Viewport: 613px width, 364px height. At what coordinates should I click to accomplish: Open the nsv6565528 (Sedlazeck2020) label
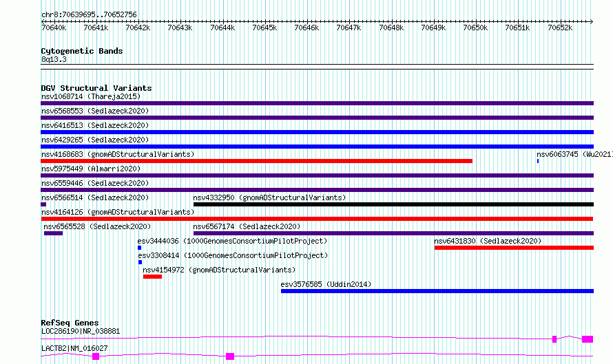(x=97, y=226)
